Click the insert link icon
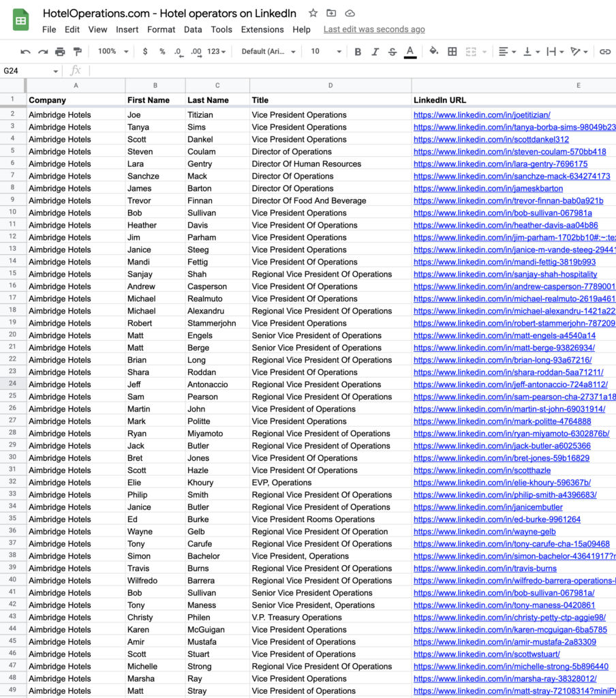The image size is (616, 698). [x=604, y=52]
